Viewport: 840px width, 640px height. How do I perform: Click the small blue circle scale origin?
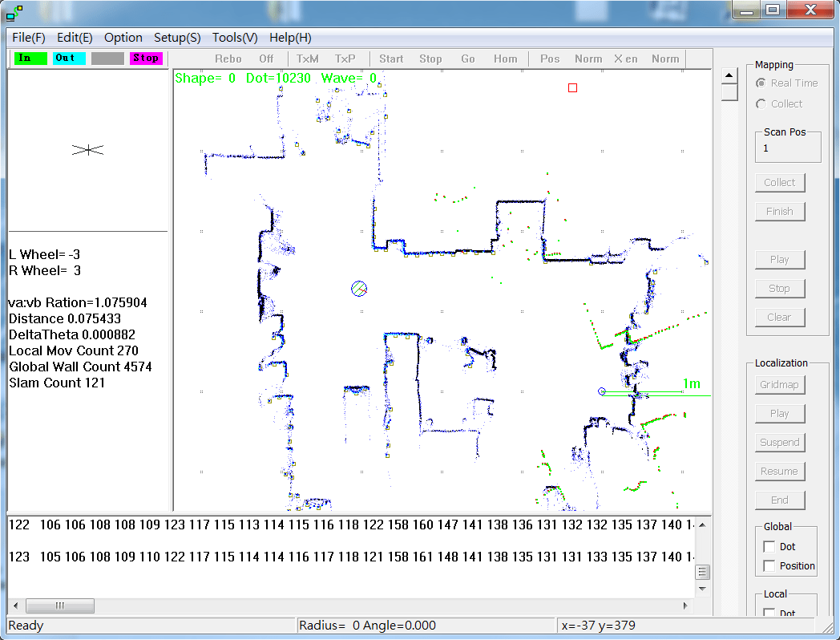pyautogui.click(x=602, y=392)
